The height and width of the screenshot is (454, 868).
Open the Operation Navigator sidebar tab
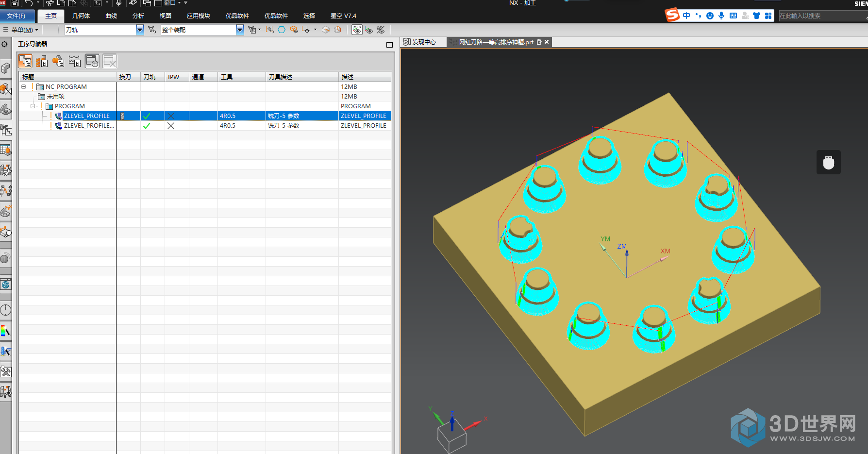click(x=5, y=130)
